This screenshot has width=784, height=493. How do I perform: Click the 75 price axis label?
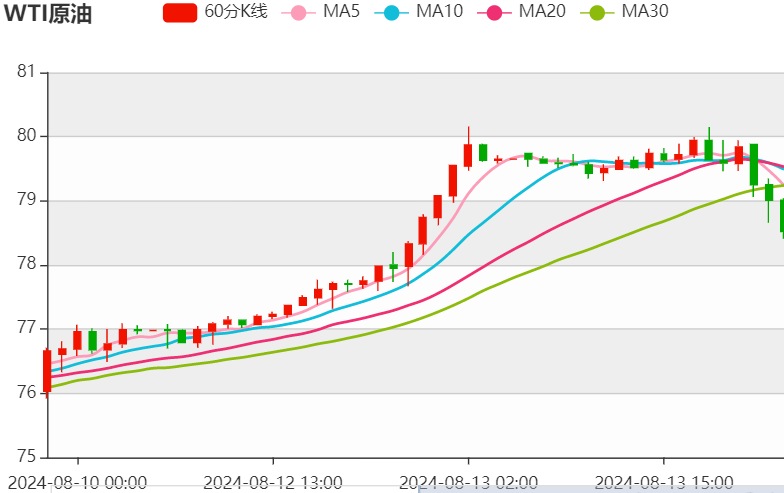point(26,456)
